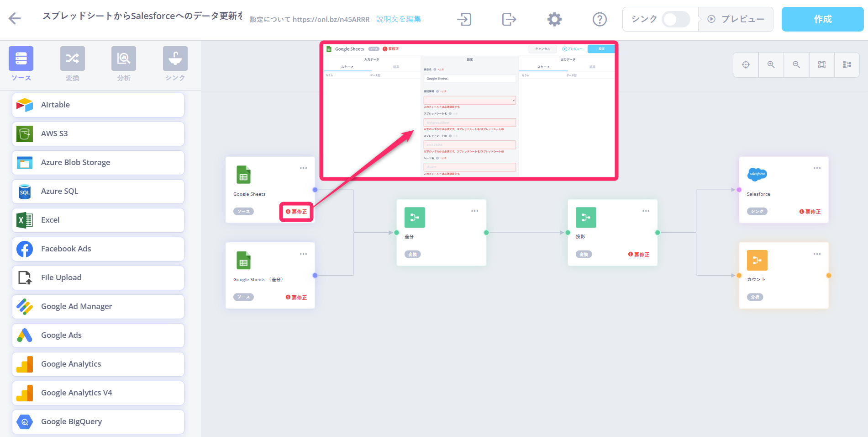Image resolution: width=868 pixels, height=437 pixels.
Task: Click the 説明文を編集 link
Action: 398,19
